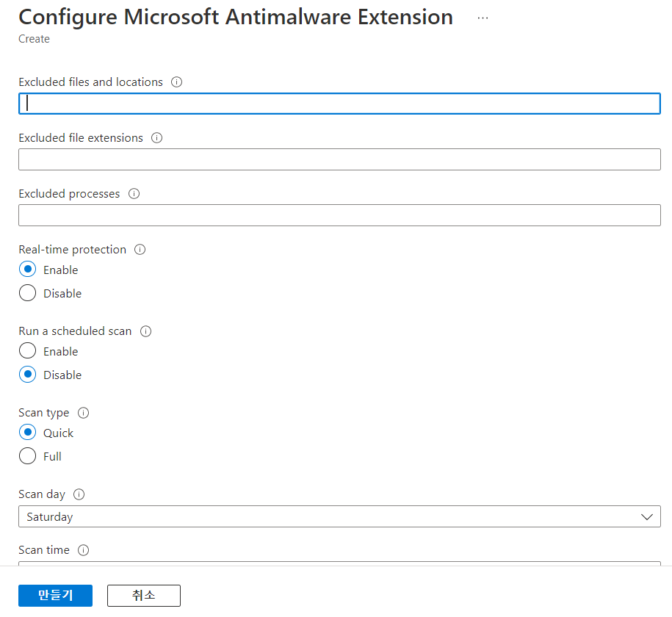Select Disable under Run a scheduled scan
The height and width of the screenshot is (617, 672).
(x=27, y=375)
